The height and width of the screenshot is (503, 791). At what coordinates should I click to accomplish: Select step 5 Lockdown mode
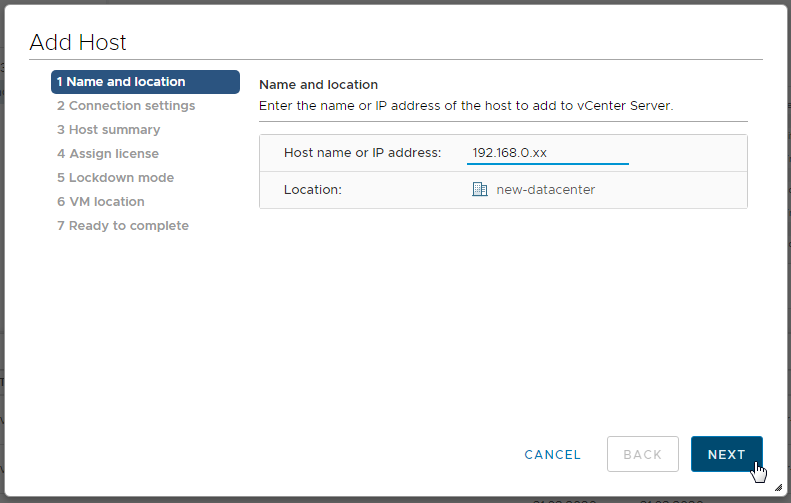coord(115,178)
